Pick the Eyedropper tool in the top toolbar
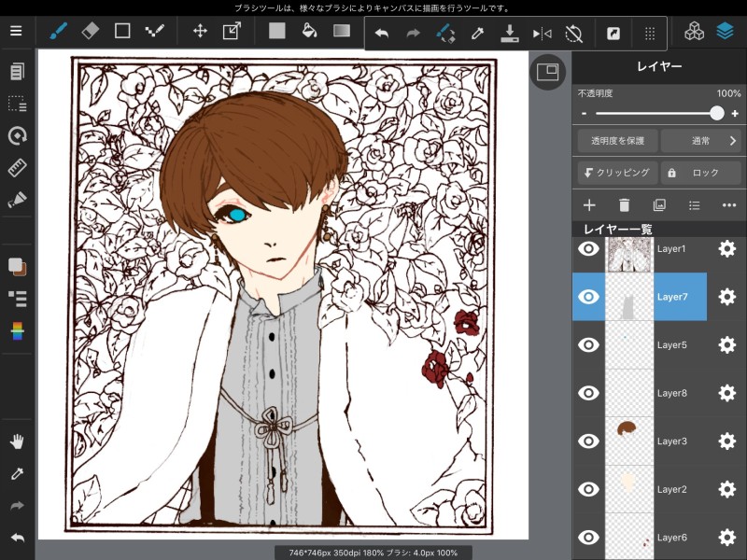Screen dimensions: 747x560 click(x=477, y=34)
